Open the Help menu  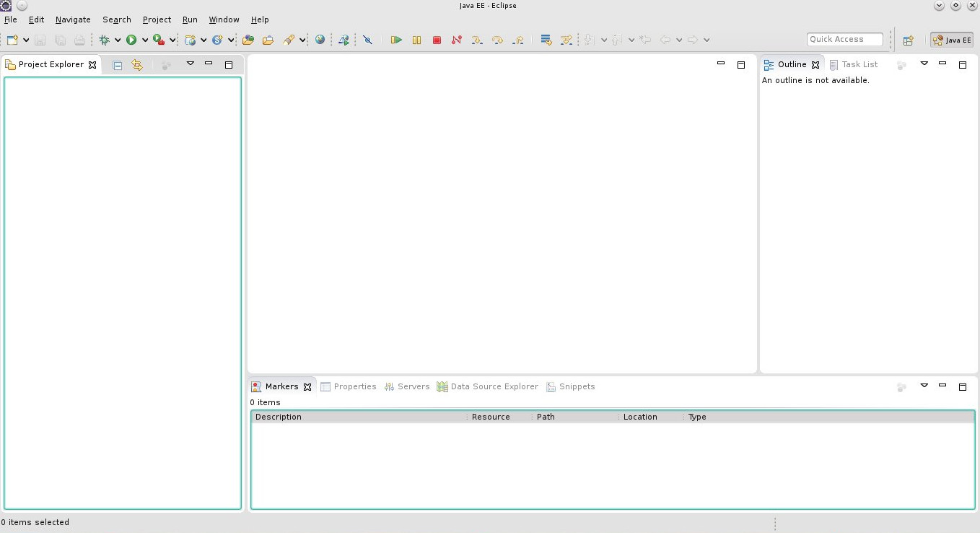tap(260, 19)
